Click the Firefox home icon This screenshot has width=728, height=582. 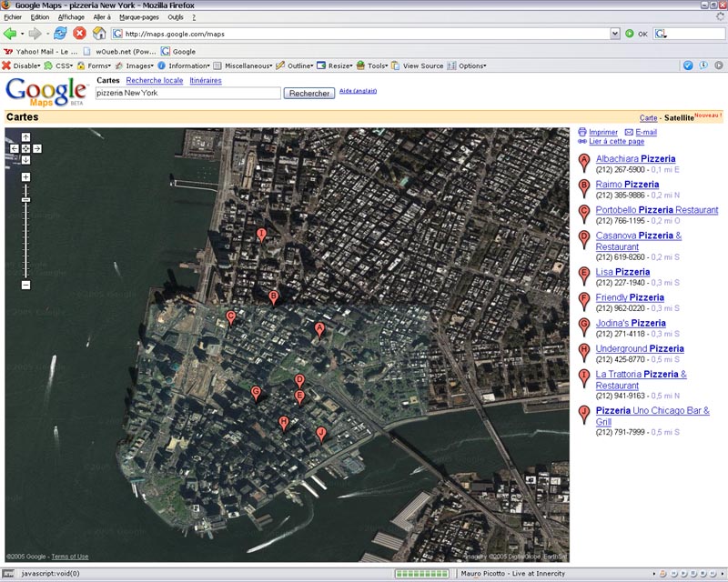[x=99, y=34]
